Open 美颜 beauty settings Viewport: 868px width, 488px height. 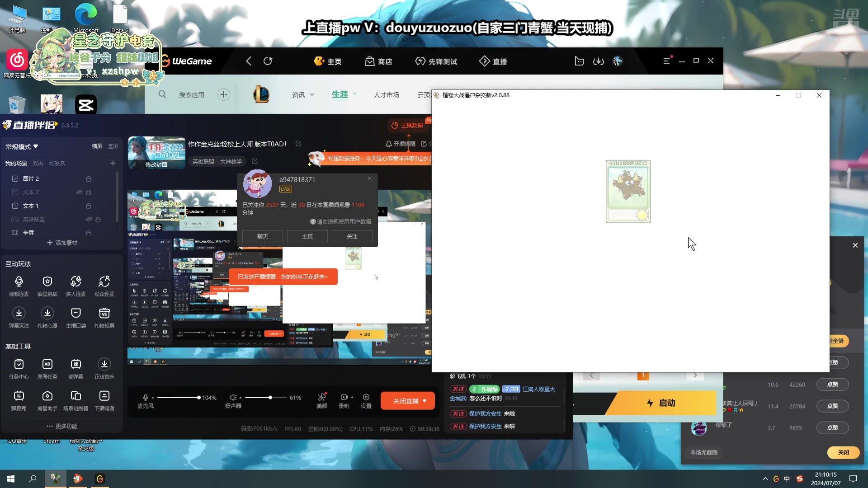322,400
